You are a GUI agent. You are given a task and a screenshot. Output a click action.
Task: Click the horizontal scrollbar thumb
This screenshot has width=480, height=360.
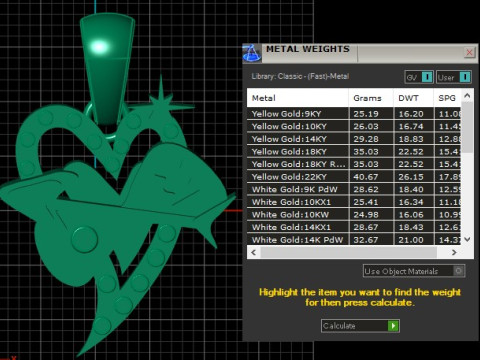click(x=348, y=252)
